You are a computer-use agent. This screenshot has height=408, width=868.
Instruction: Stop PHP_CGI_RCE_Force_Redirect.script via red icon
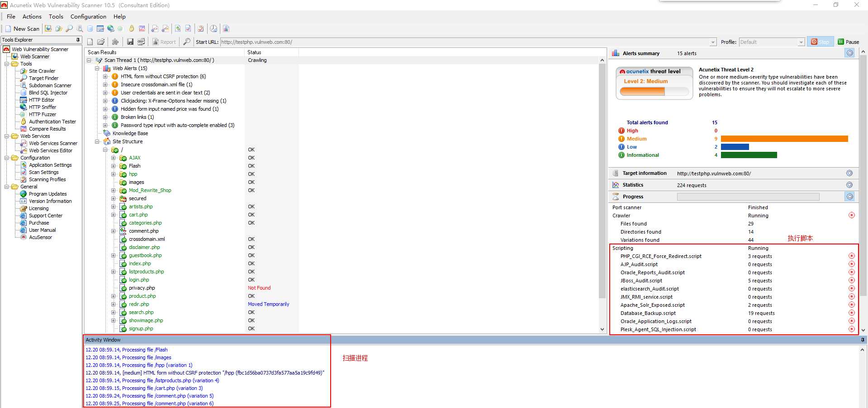(852, 256)
